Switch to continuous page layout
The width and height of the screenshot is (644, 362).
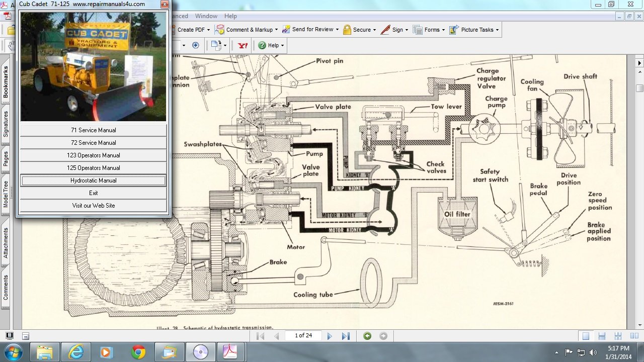(602, 336)
